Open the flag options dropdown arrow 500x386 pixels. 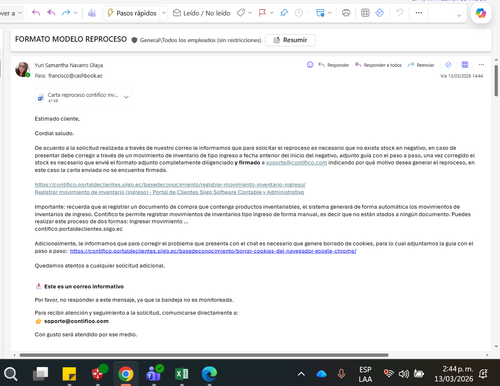(x=272, y=13)
